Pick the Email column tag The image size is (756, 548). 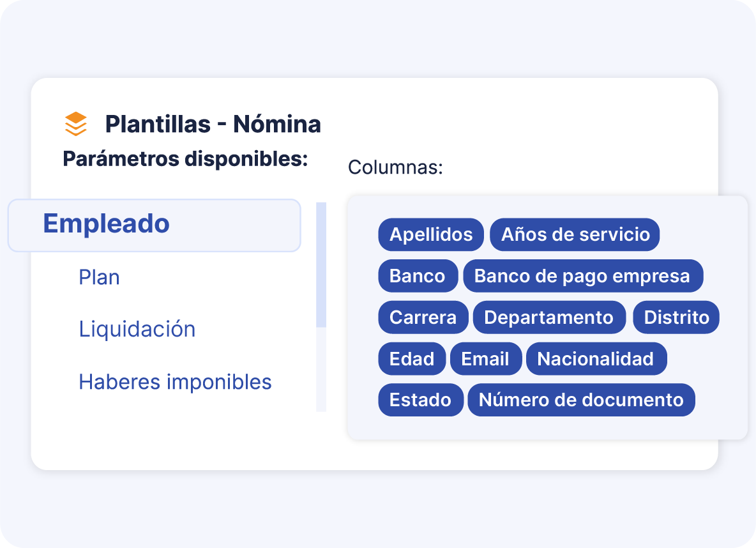pos(485,358)
